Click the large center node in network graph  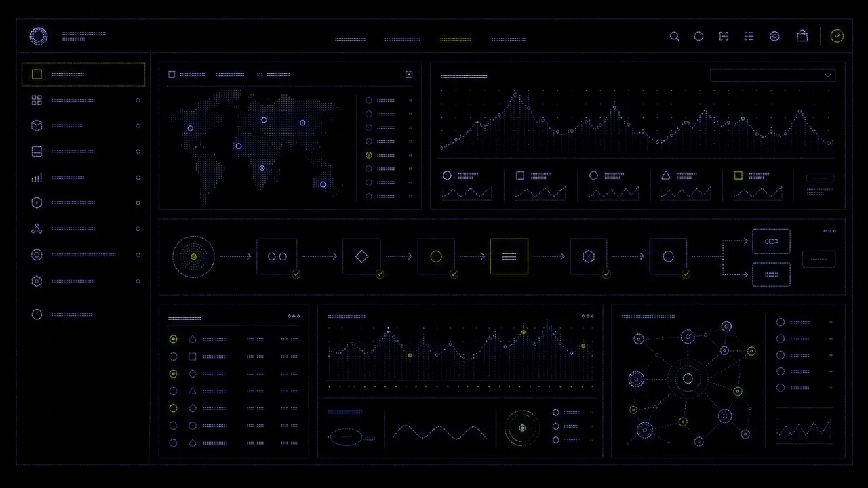(688, 379)
